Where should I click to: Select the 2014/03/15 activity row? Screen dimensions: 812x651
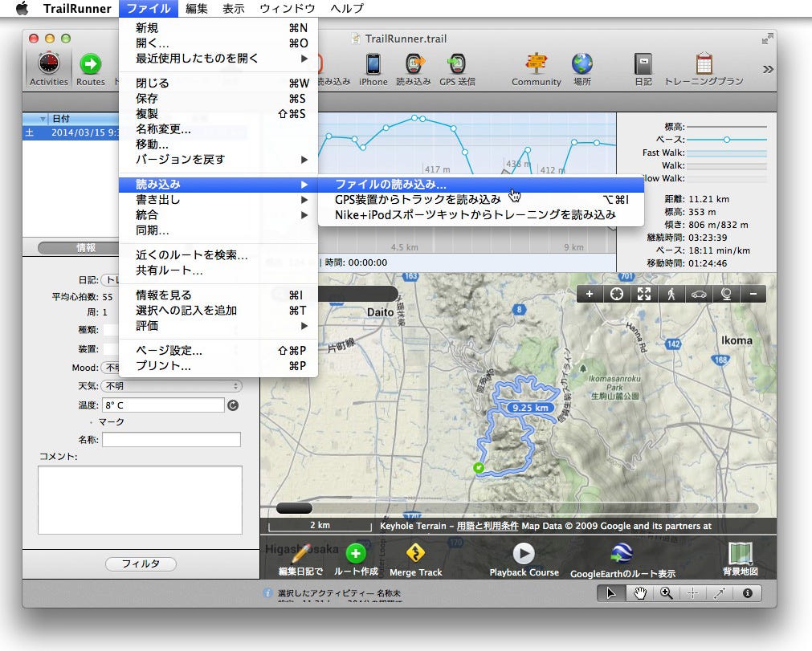(x=71, y=132)
